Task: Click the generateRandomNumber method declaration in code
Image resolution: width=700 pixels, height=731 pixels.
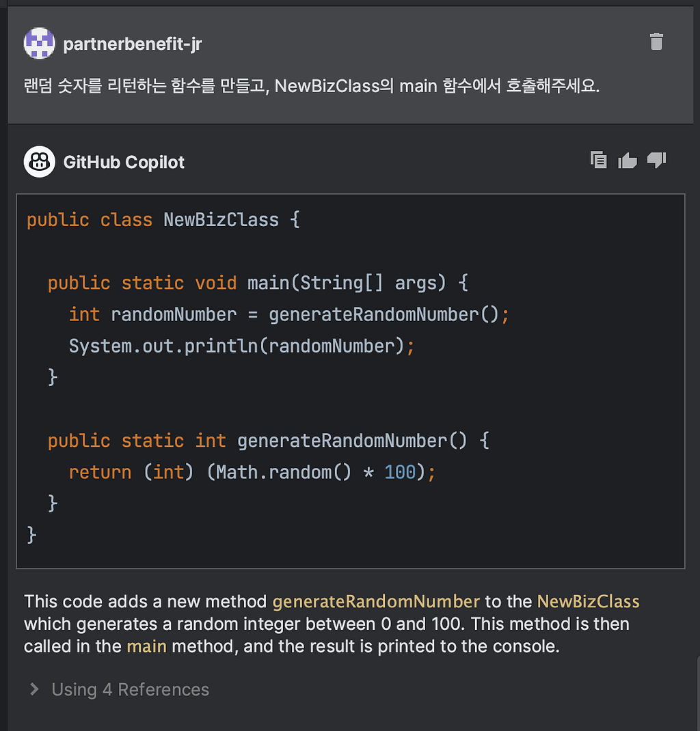Action: pyautogui.click(x=269, y=441)
